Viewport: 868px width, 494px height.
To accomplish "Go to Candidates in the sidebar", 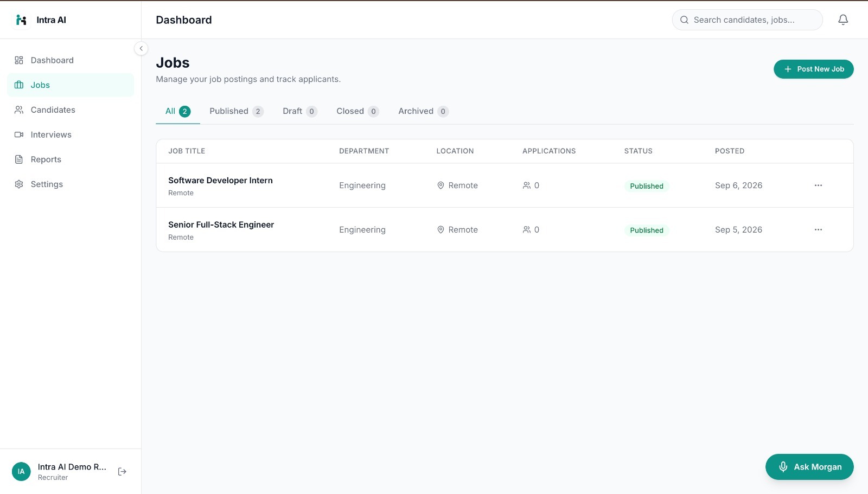I will pyautogui.click(x=71, y=110).
